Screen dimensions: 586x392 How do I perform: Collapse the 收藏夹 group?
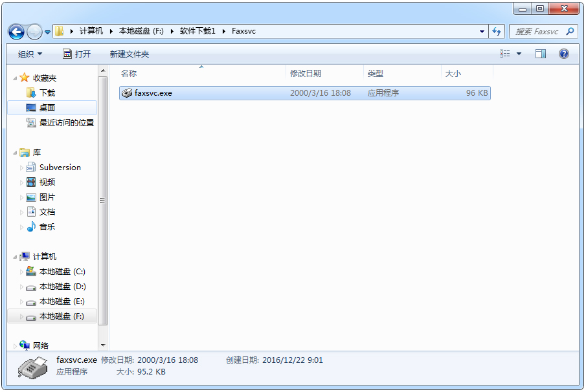[15, 78]
